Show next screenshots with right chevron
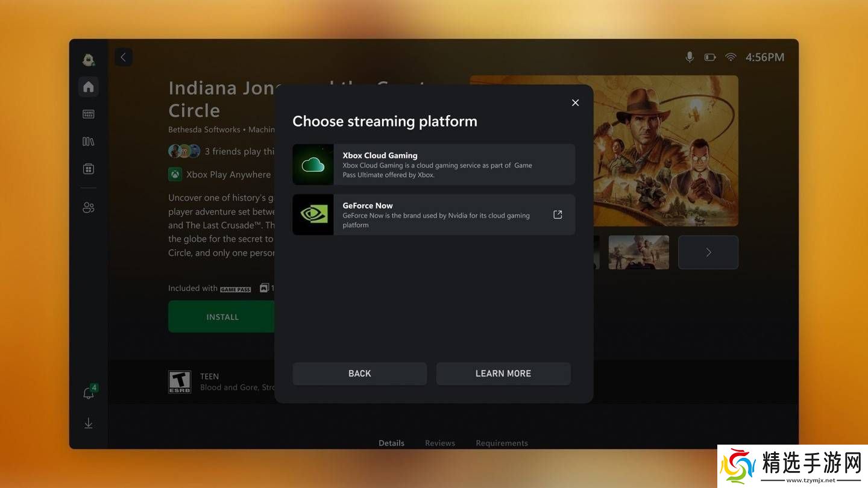 [x=708, y=252]
